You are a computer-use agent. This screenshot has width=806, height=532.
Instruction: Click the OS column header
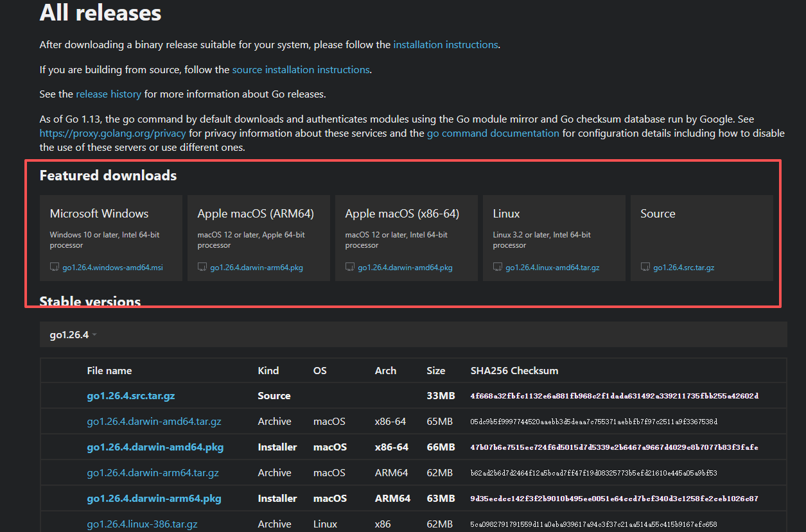pos(320,370)
